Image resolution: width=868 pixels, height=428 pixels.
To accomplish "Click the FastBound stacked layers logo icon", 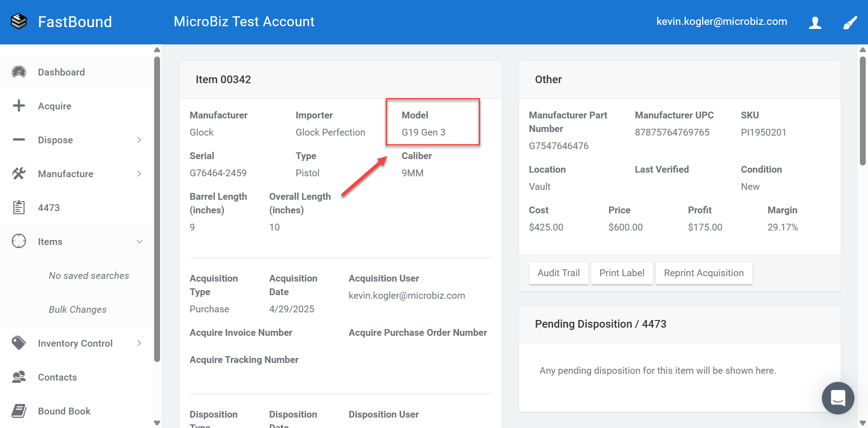I will coord(19,21).
